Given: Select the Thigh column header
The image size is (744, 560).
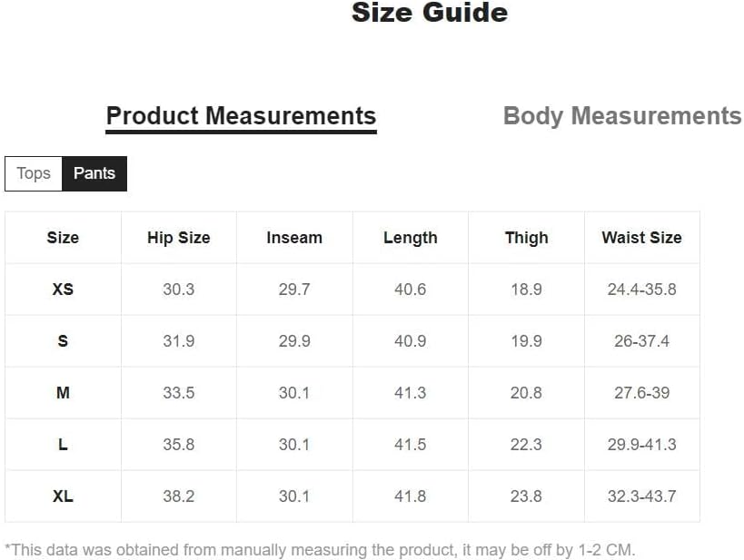Looking at the screenshot, I should [x=526, y=238].
